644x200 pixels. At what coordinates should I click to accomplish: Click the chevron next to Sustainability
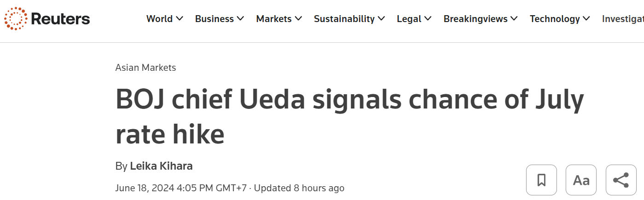[x=381, y=19]
